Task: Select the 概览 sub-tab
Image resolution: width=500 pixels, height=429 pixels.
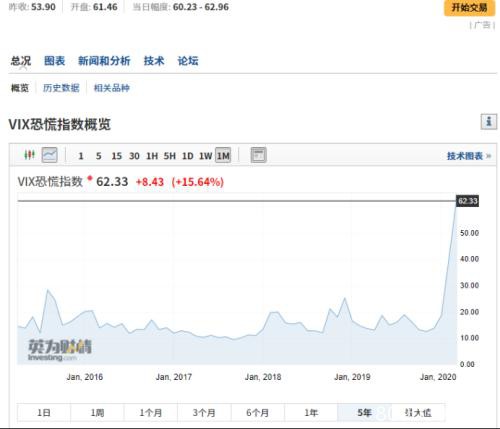Action: pos(20,88)
